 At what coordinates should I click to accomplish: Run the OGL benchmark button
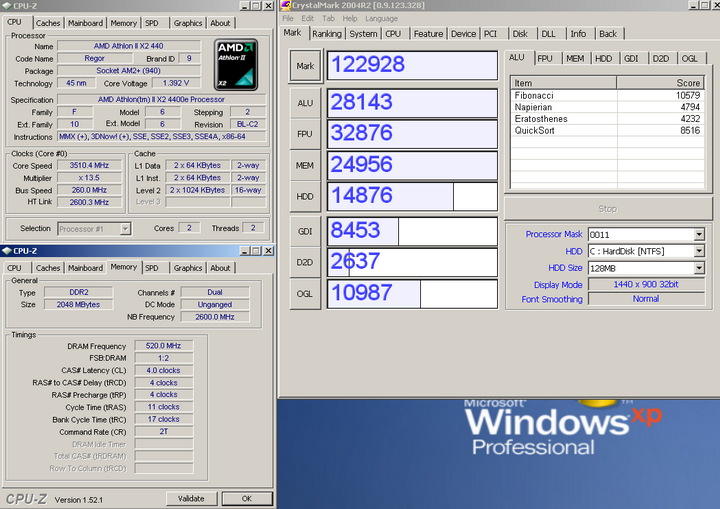[x=305, y=294]
